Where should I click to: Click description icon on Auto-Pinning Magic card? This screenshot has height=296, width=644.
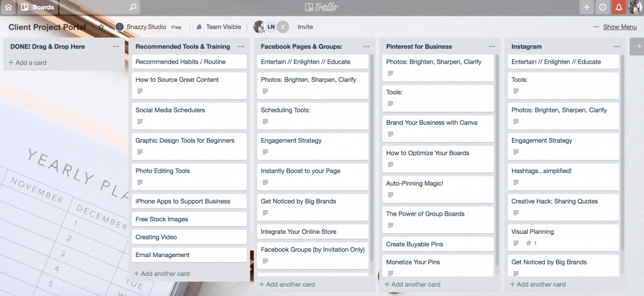[391, 195]
